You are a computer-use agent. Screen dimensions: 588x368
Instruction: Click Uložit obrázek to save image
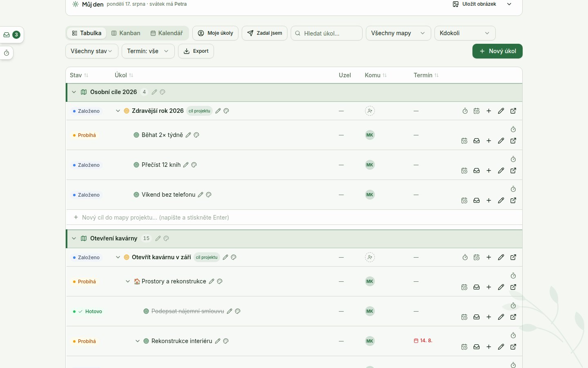pyautogui.click(x=474, y=4)
